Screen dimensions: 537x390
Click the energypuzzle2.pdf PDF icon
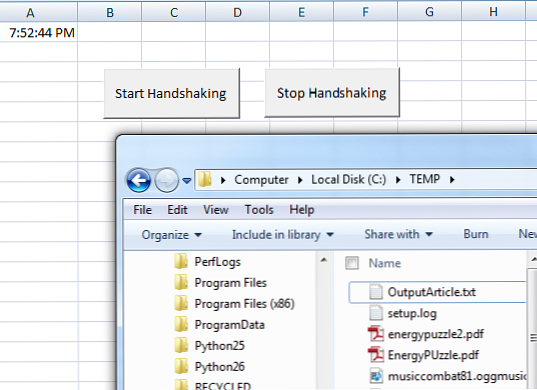(x=376, y=334)
